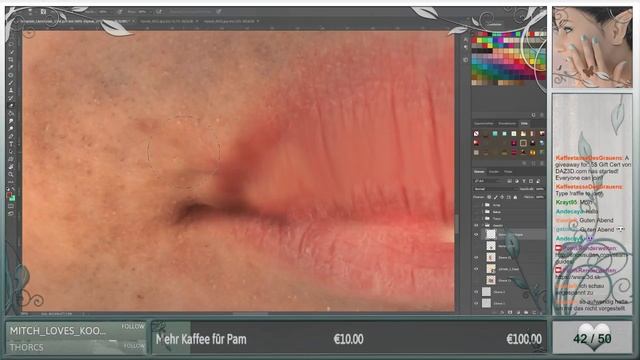The image size is (640, 360).
Task: Switch to the Kanäle tab
Action: pos(494,171)
